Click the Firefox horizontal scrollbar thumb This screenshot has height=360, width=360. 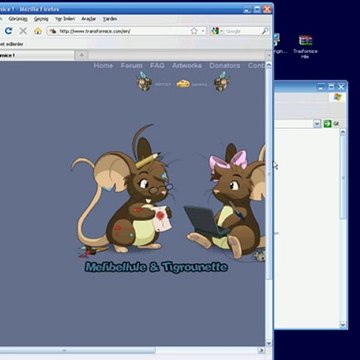[78, 350]
